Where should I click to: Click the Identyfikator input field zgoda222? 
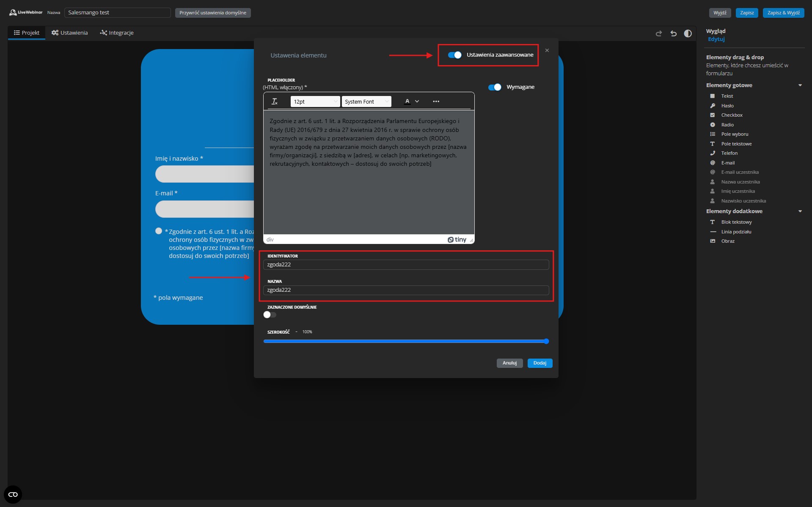(x=406, y=264)
